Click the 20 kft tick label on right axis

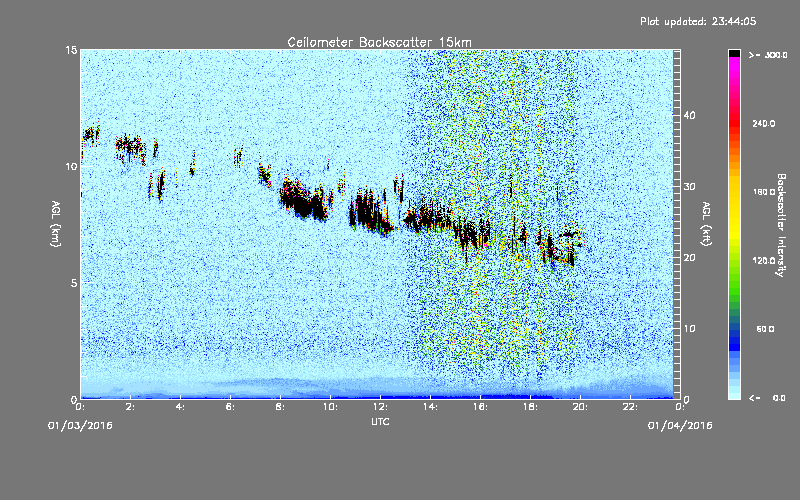(x=689, y=257)
